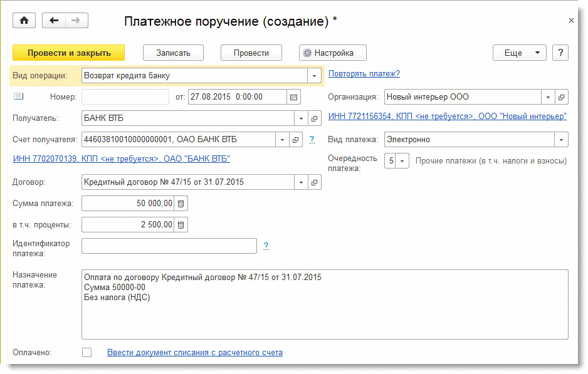Viewport: 588px width, 374px height.
Task: Go to the home page icon
Action: (24, 21)
